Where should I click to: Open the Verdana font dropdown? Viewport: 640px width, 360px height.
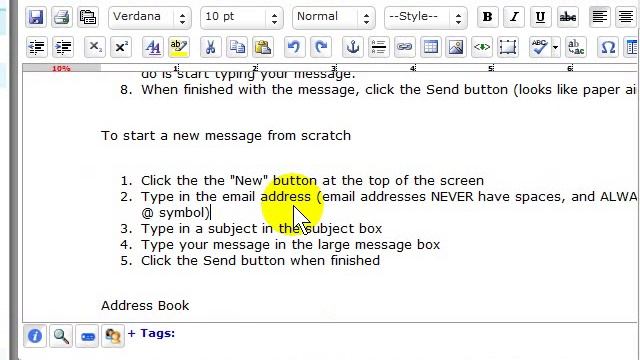(150, 17)
